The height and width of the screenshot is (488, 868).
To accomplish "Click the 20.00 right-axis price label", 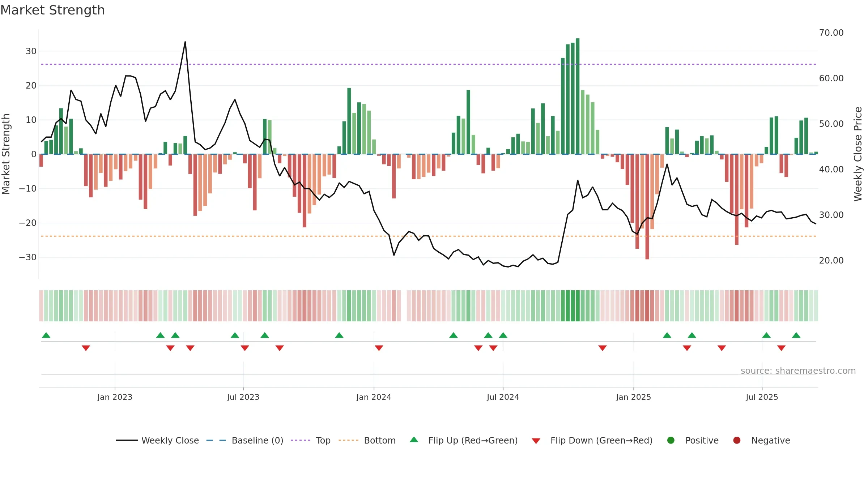I will tap(831, 261).
